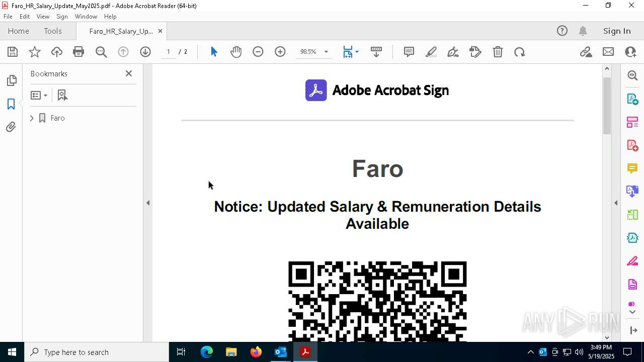Open Fill & Sign tool in right pane
This screenshot has height=362, width=644.
[x=632, y=261]
